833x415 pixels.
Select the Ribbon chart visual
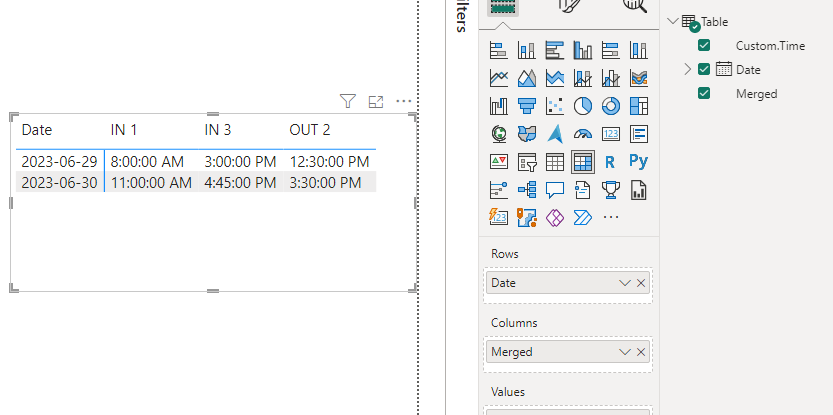pos(639,78)
